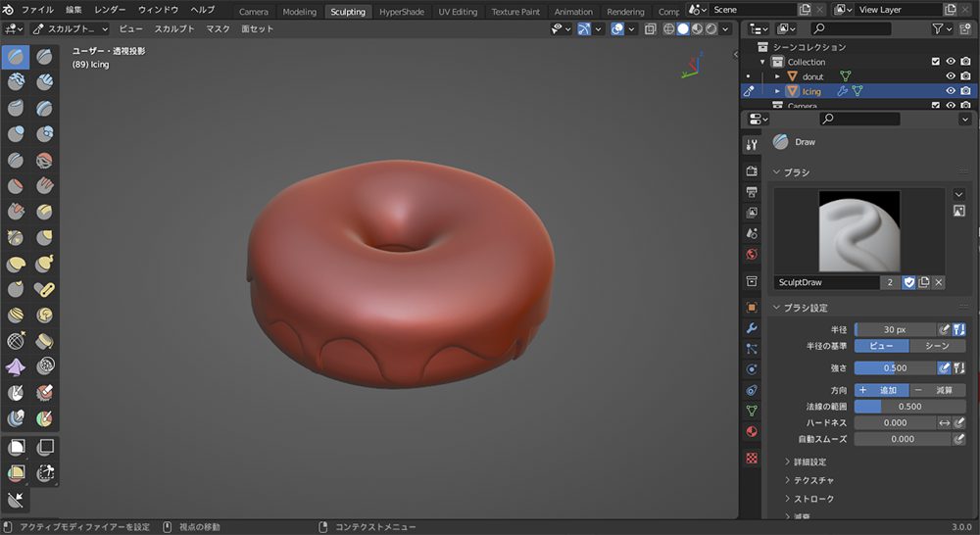Open the スカルプト menu in header
Image resolution: width=980 pixels, height=535 pixels.
click(174, 29)
